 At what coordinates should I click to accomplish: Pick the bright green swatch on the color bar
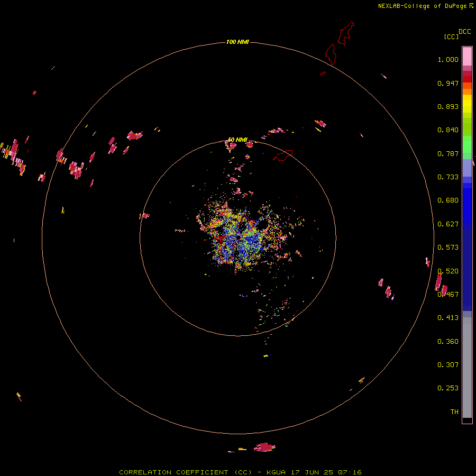click(x=467, y=144)
